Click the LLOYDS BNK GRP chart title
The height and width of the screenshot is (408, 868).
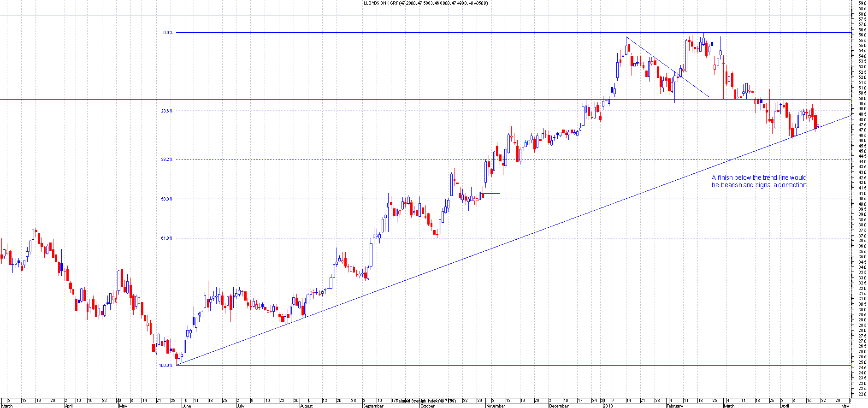tap(425, 3)
